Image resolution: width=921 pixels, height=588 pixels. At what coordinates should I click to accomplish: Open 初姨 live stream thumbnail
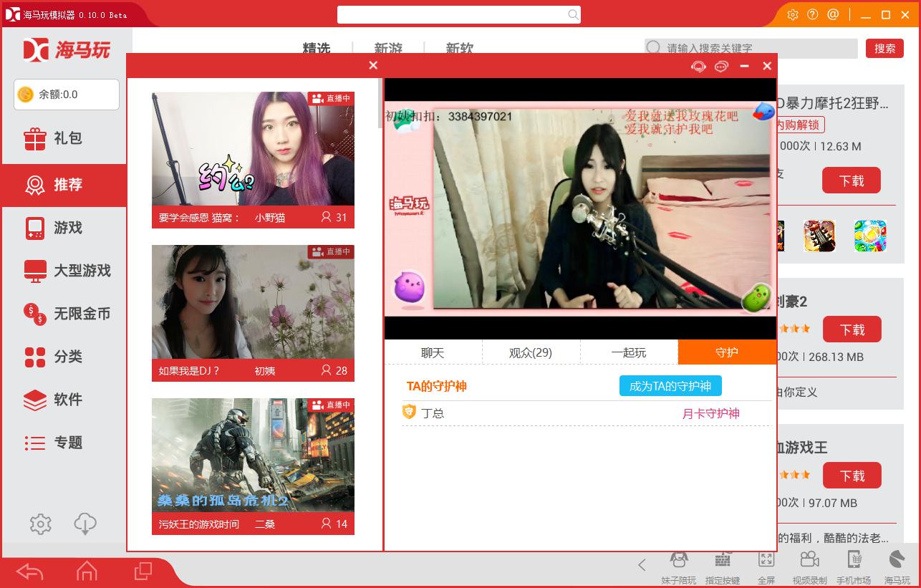[x=253, y=302]
